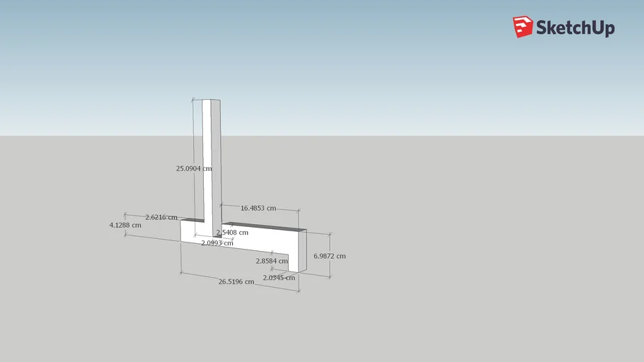Select the 25.0904 cm dimension label
The height and width of the screenshot is (362, 644).
tap(194, 168)
